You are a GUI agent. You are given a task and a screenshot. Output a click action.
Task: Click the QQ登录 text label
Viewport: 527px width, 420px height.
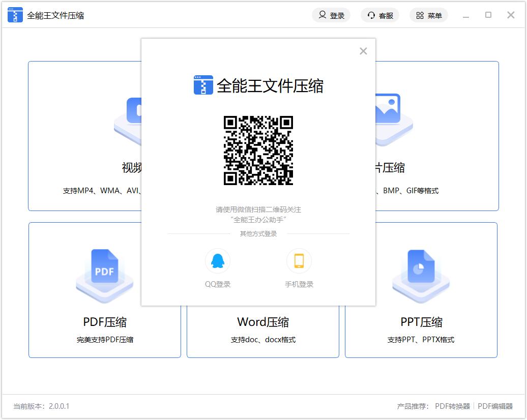(x=218, y=284)
